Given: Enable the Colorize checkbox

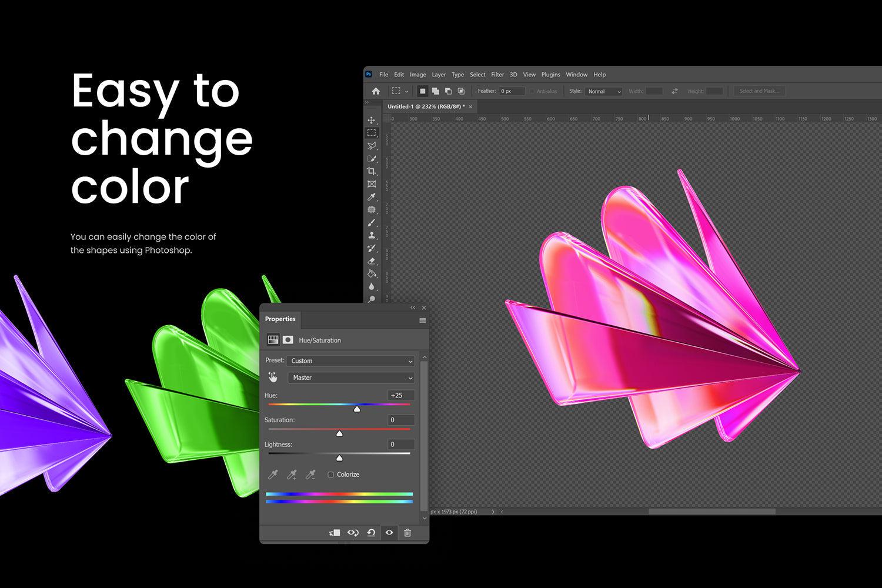Looking at the screenshot, I should [x=331, y=475].
